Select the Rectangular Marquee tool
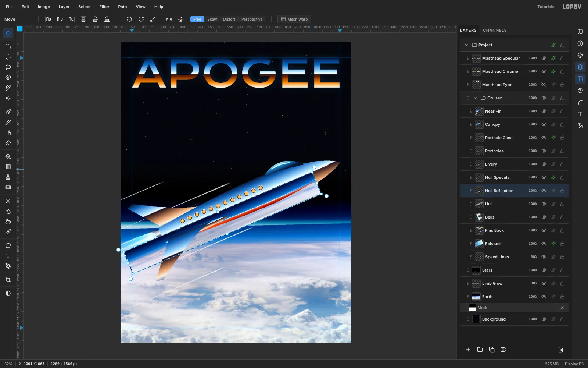The image size is (588, 368). 8,47
